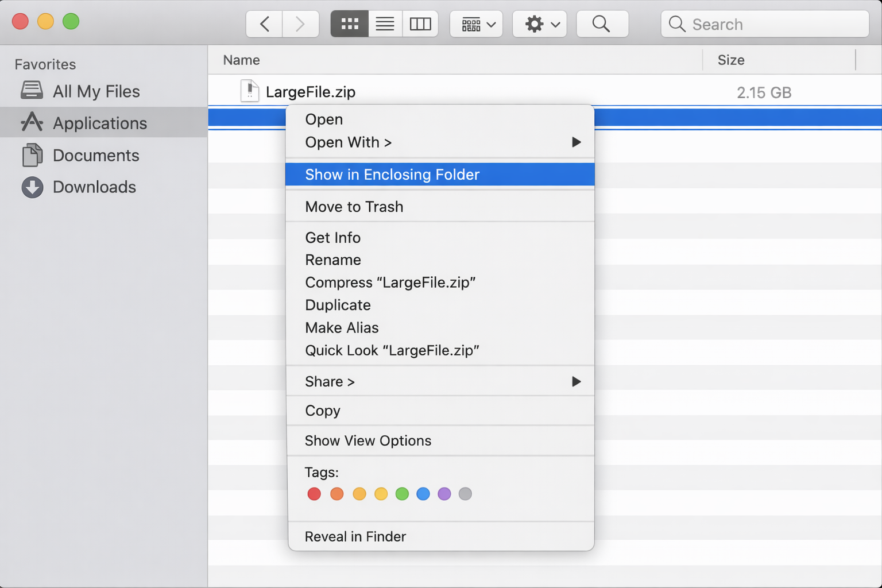Go back with the left chevron button
882x588 pixels.
tap(264, 24)
